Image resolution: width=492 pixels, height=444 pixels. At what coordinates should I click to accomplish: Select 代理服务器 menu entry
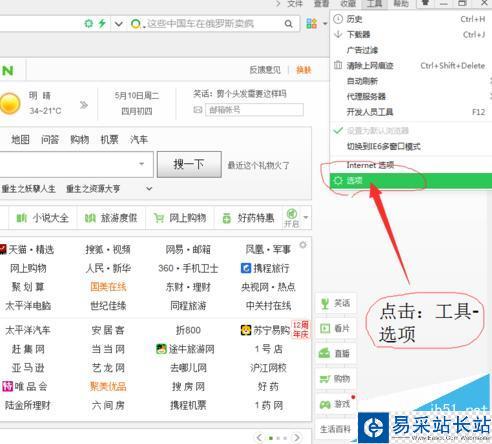click(x=411, y=97)
